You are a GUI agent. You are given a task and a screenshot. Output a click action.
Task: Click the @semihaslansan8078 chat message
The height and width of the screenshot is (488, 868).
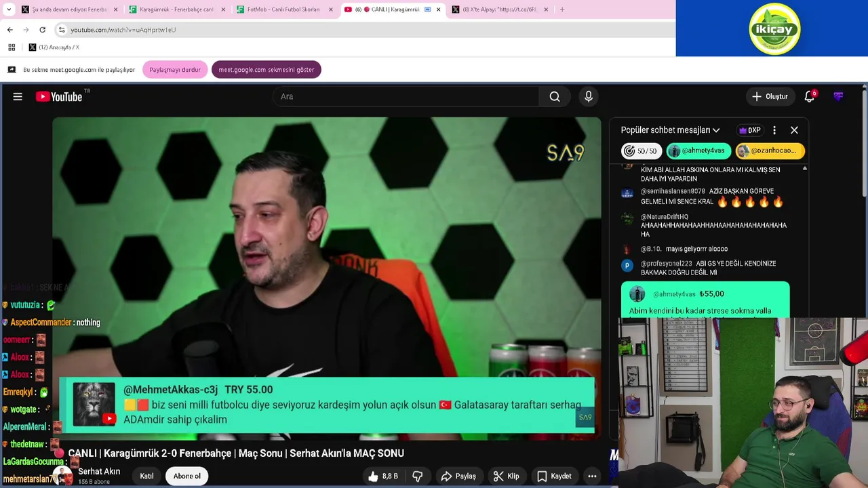click(705, 197)
